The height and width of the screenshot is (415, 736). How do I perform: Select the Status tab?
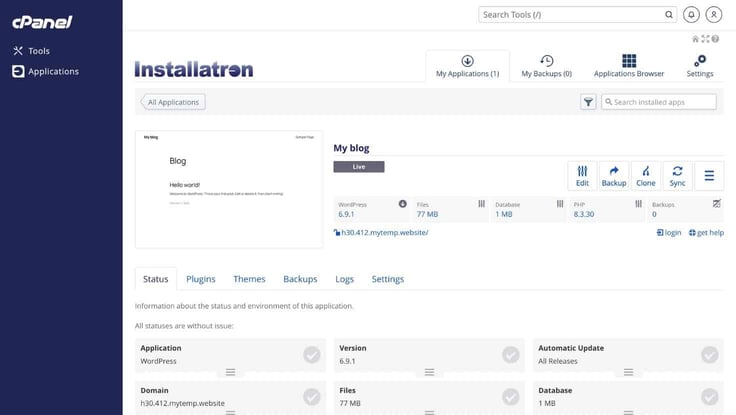155,279
